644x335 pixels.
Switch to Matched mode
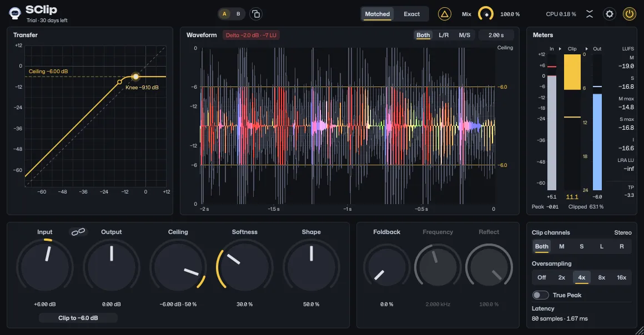[x=378, y=14]
